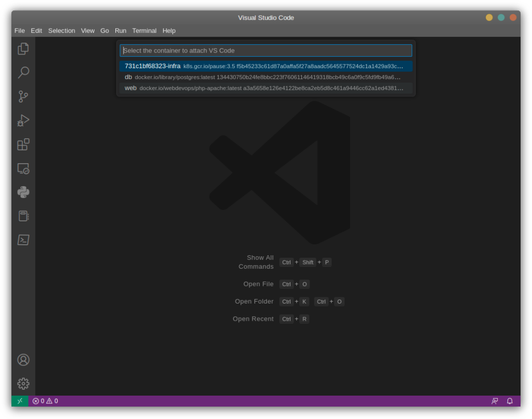Viewport: 532px width, 419px height.
Task: Open the Search view icon
Action: click(23, 73)
